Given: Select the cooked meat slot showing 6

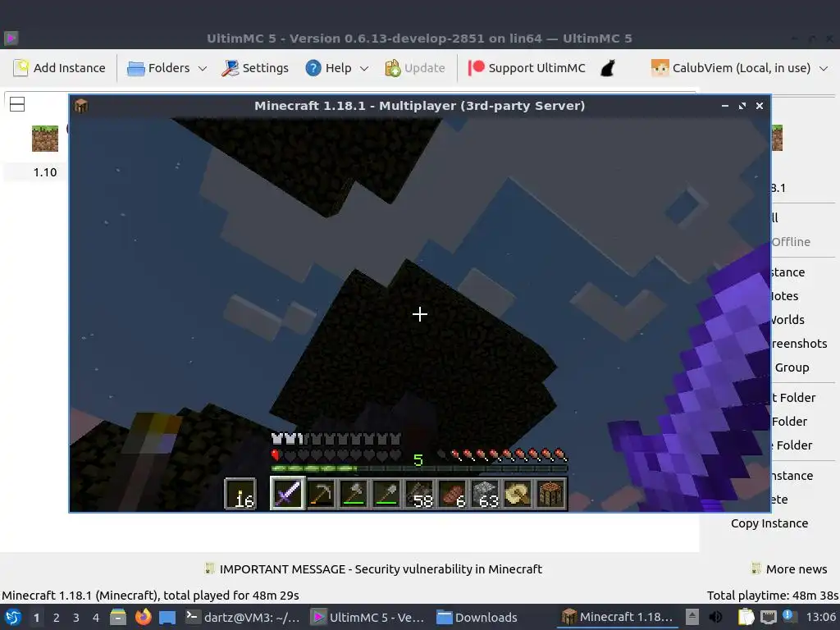Looking at the screenshot, I should coord(452,493).
